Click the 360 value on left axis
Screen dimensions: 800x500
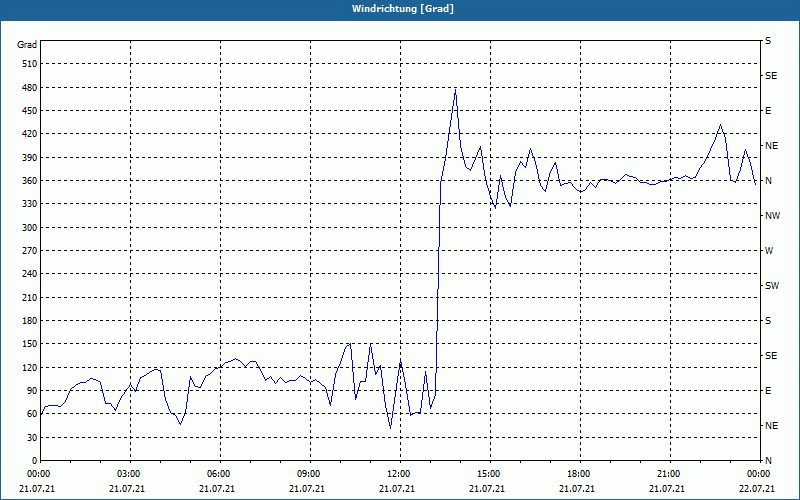click(x=30, y=181)
